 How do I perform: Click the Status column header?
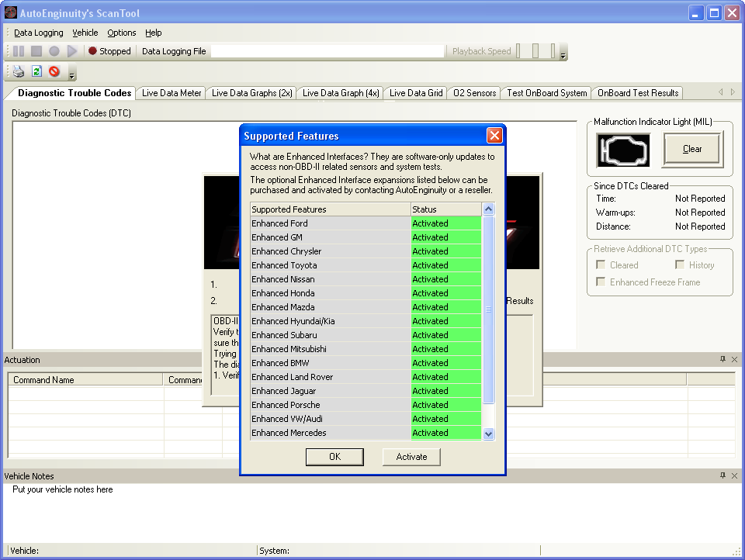coord(446,209)
